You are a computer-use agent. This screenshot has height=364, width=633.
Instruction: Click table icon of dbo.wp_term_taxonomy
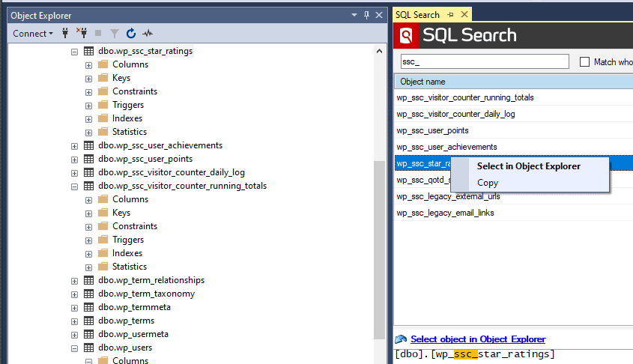pyautogui.click(x=89, y=294)
